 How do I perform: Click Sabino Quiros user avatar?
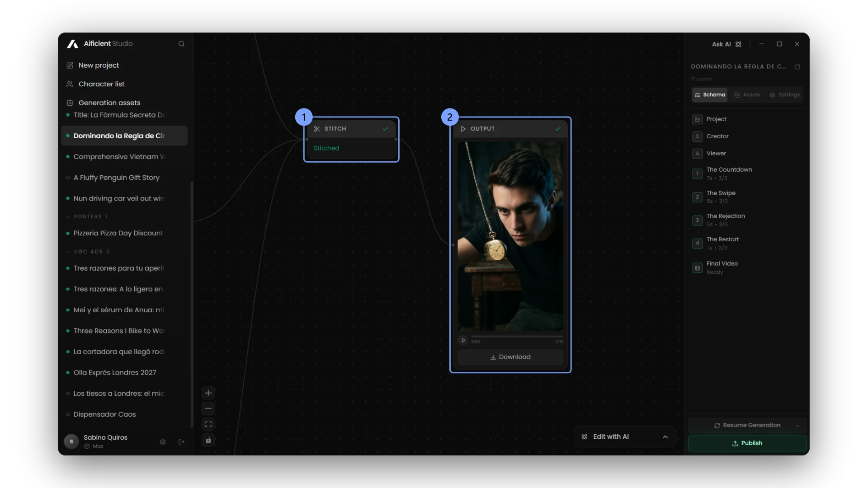pyautogui.click(x=71, y=441)
